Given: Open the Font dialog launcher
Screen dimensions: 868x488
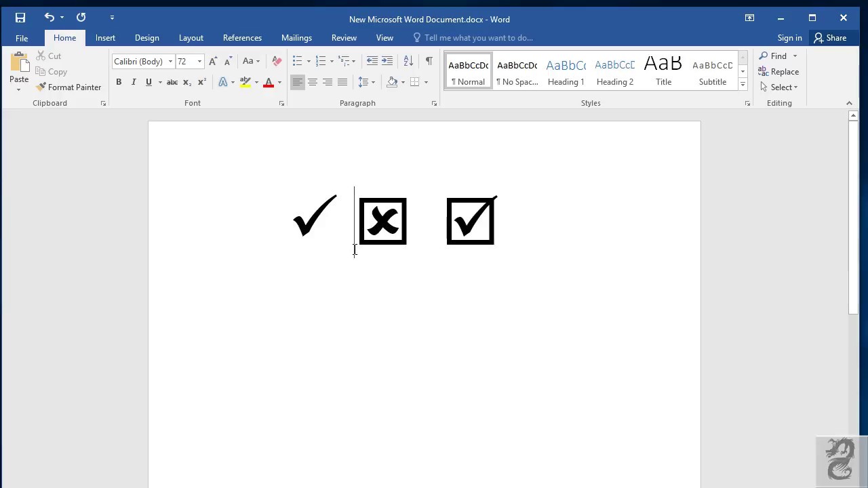Looking at the screenshot, I should tap(281, 104).
